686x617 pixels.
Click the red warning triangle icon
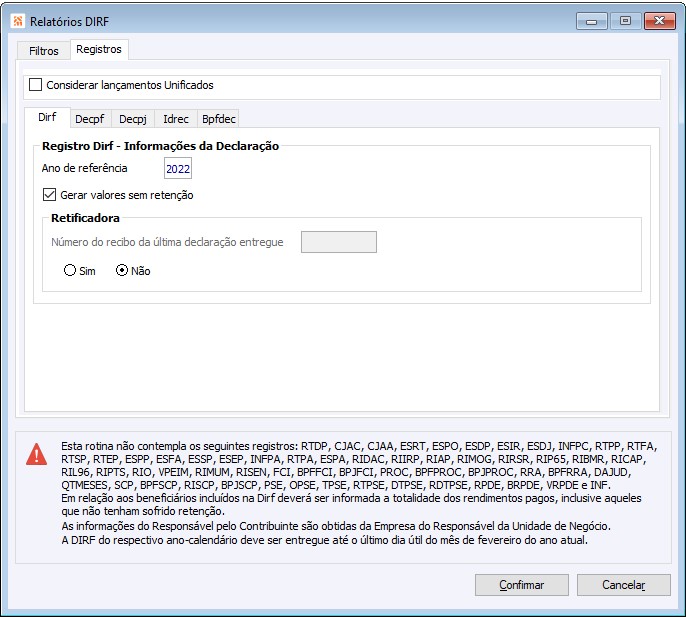(x=37, y=454)
